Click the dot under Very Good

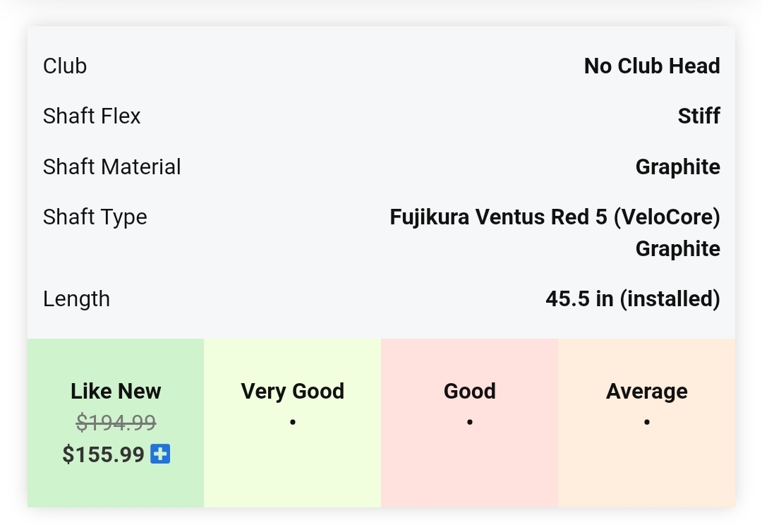tap(292, 422)
